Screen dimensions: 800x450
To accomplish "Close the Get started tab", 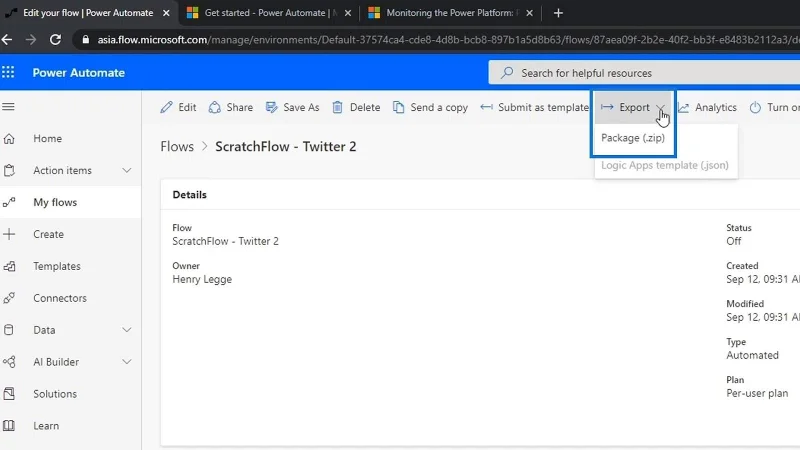I will pyautogui.click(x=348, y=13).
